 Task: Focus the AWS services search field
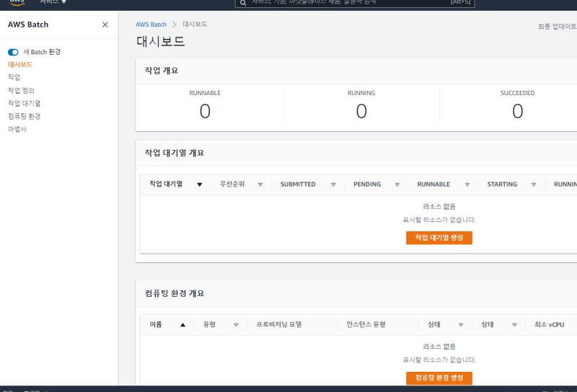click(355, 3)
